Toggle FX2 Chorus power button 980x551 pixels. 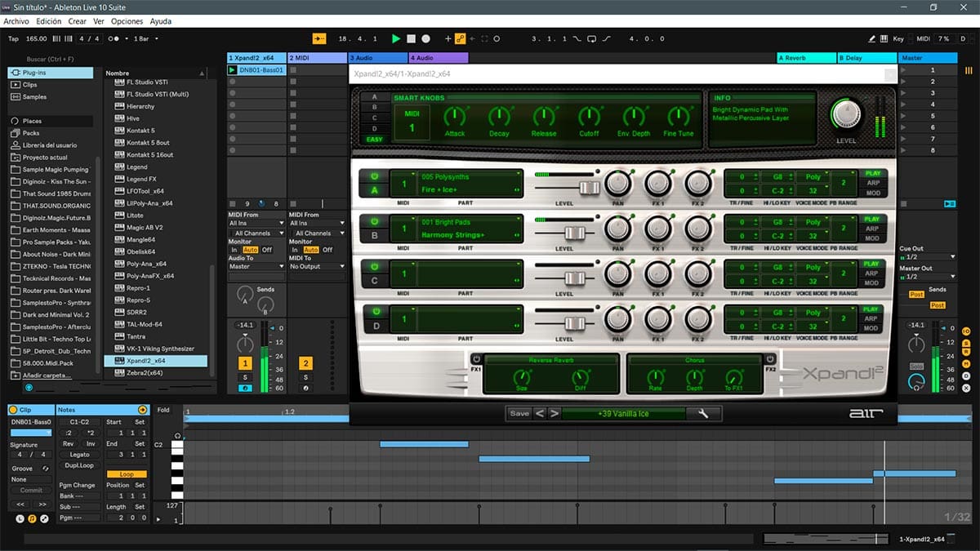[x=770, y=358]
